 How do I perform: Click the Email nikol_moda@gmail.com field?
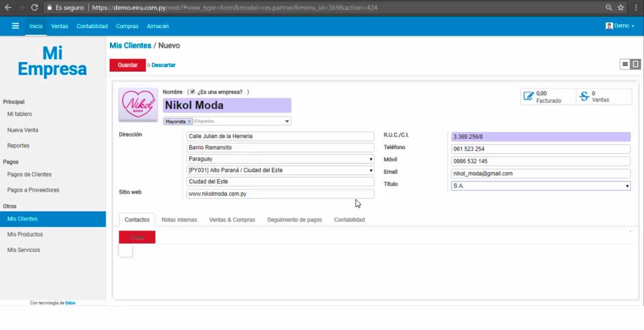[x=540, y=173]
